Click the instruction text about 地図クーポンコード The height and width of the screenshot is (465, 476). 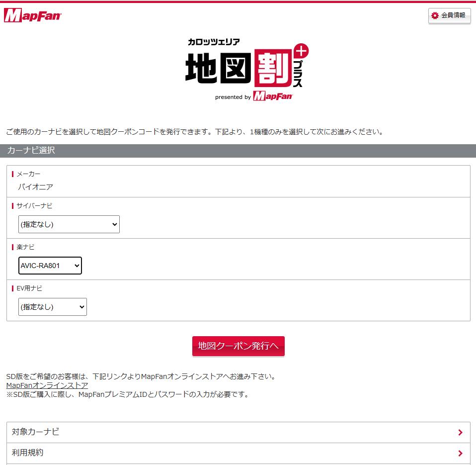195,132
